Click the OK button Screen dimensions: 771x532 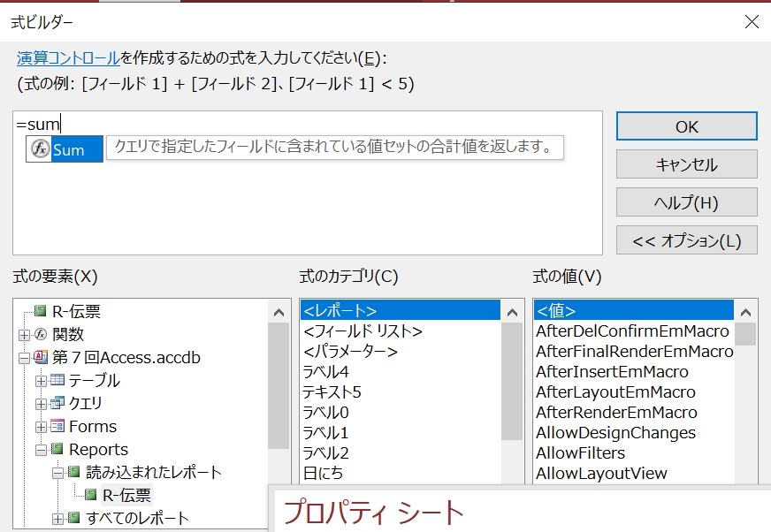pos(686,126)
